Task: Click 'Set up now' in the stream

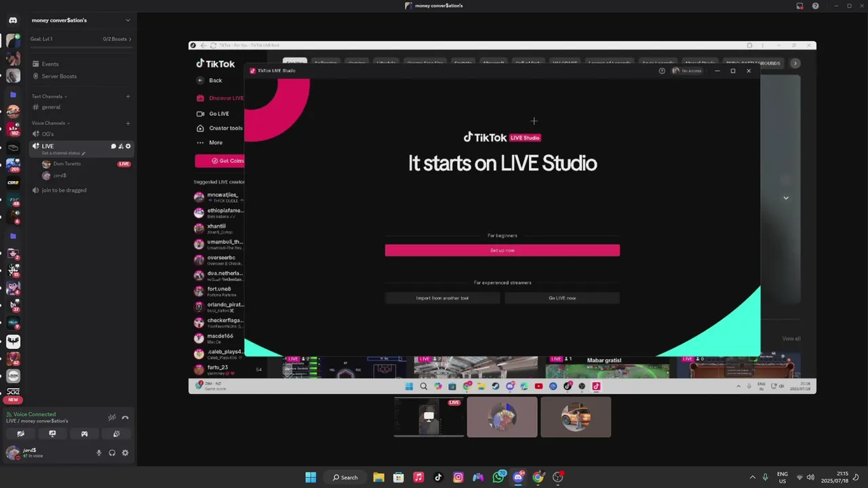Action: click(x=502, y=250)
